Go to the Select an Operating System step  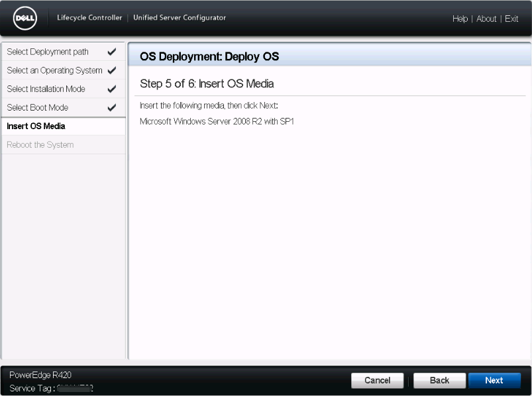point(54,70)
